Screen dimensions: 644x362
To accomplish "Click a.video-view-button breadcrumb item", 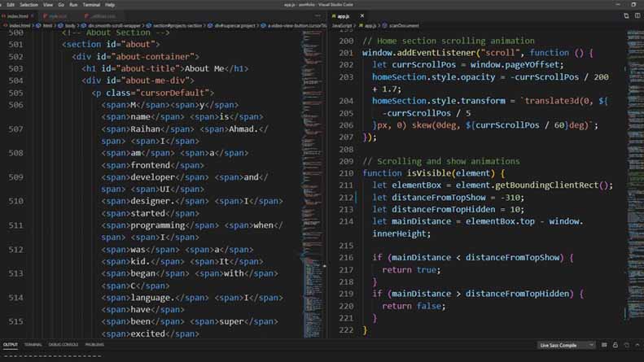I will 296,25.
